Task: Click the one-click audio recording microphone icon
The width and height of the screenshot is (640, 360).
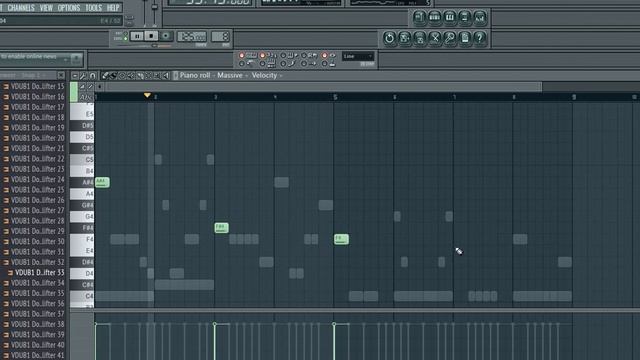Action: point(450,38)
